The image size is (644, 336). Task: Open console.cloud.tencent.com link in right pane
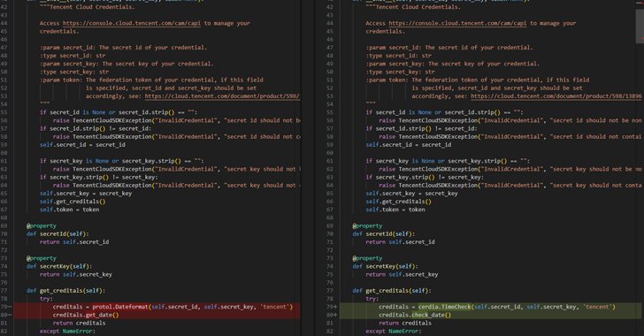(457, 23)
